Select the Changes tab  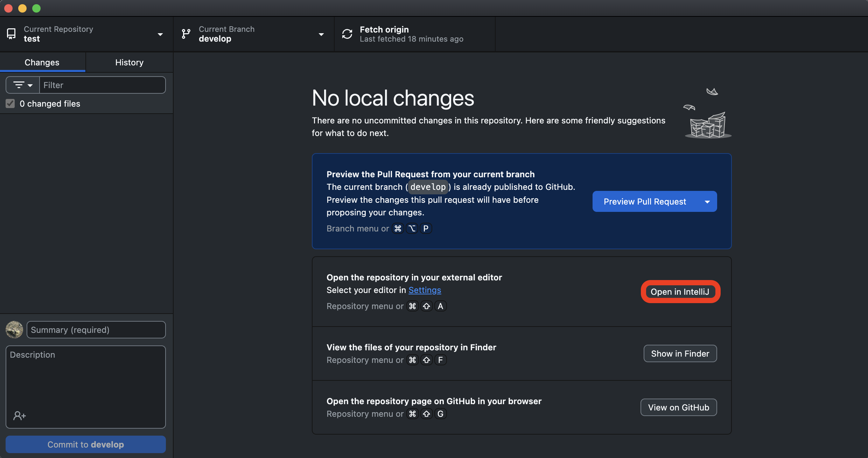42,62
